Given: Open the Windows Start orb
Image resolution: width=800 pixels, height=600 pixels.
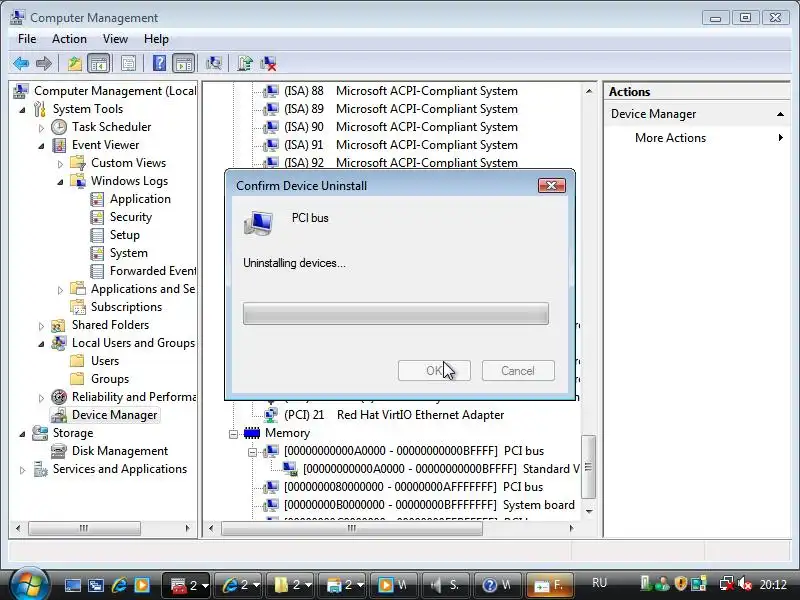Looking at the screenshot, I should tap(29, 584).
